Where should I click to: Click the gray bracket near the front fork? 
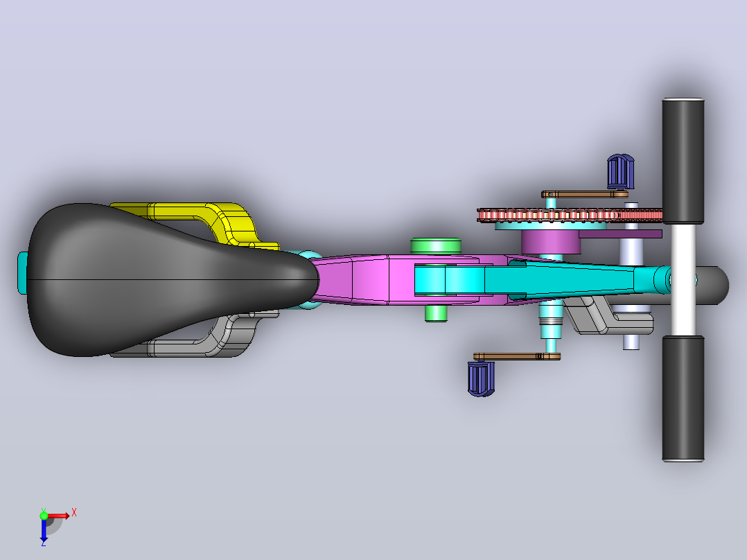[608, 315]
